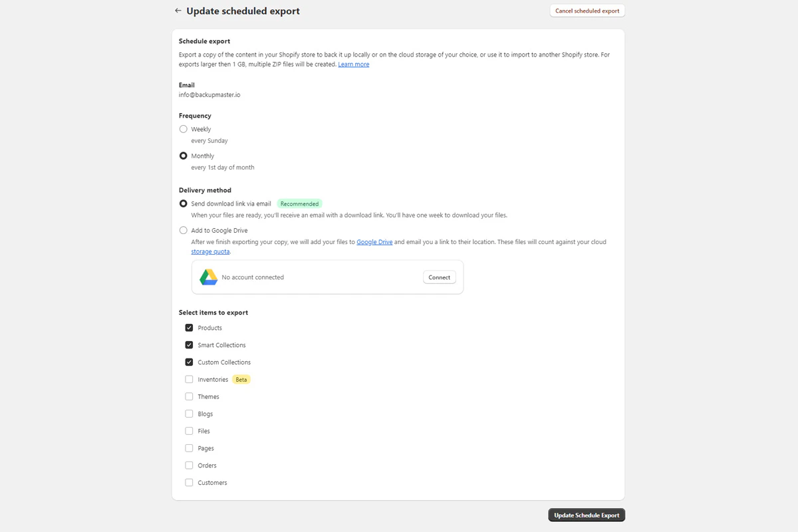This screenshot has width=798, height=532.
Task: Check the Files checkbox
Action: pos(189,431)
